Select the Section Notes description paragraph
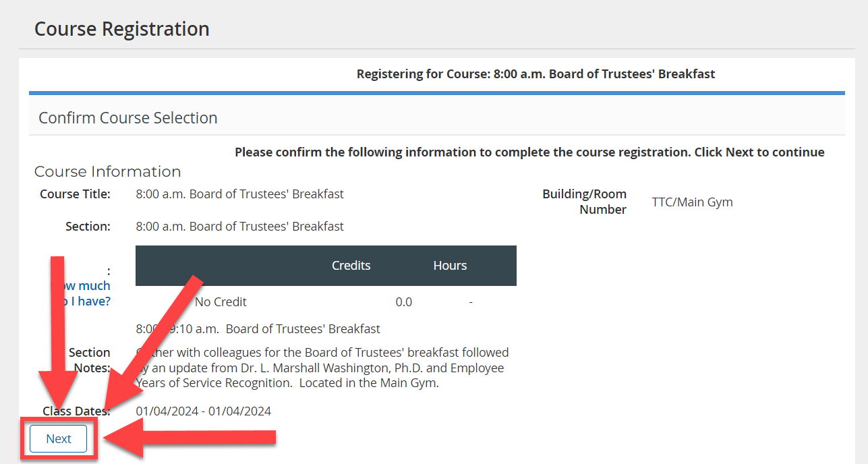This screenshot has width=868, height=464. 322,368
